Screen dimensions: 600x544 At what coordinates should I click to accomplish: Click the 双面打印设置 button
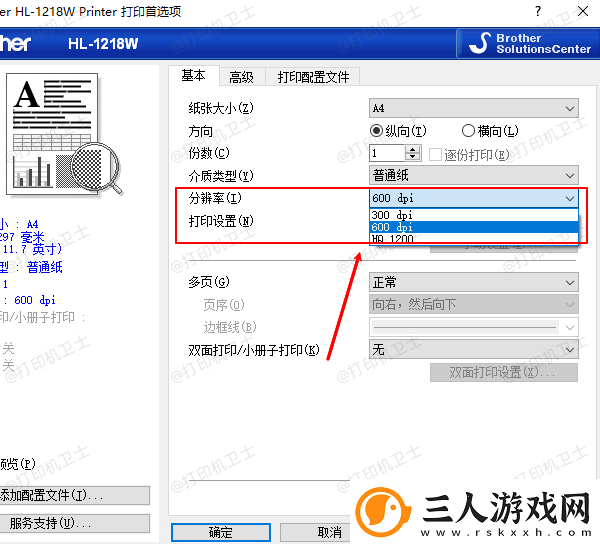[504, 372]
